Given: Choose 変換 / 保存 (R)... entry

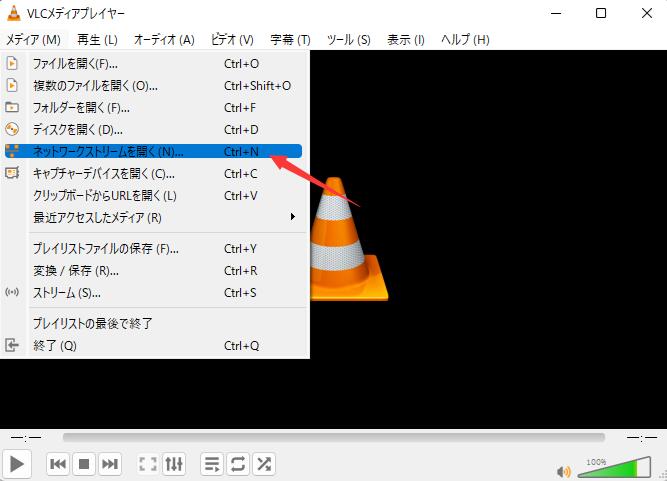Looking at the screenshot, I should [153, 271].
